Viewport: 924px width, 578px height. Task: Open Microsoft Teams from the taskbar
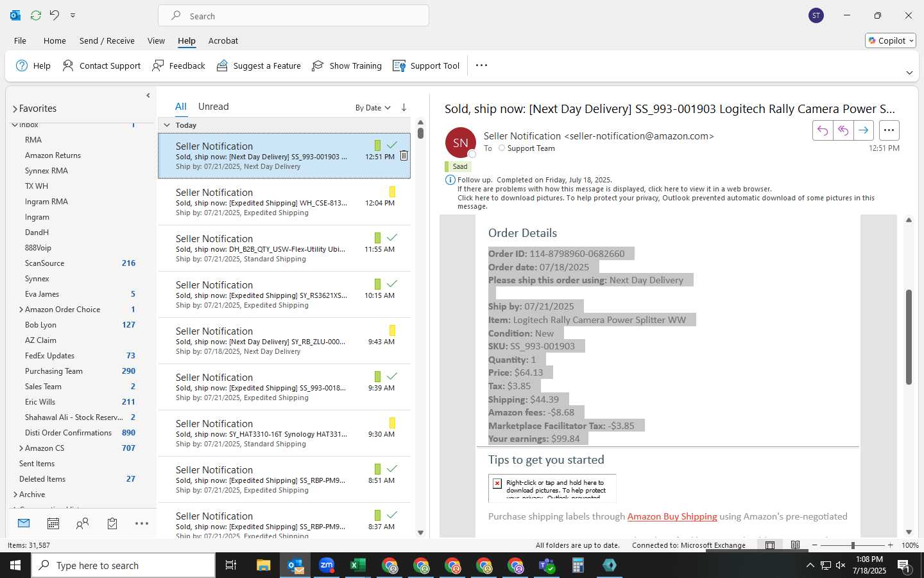(547, 565)
